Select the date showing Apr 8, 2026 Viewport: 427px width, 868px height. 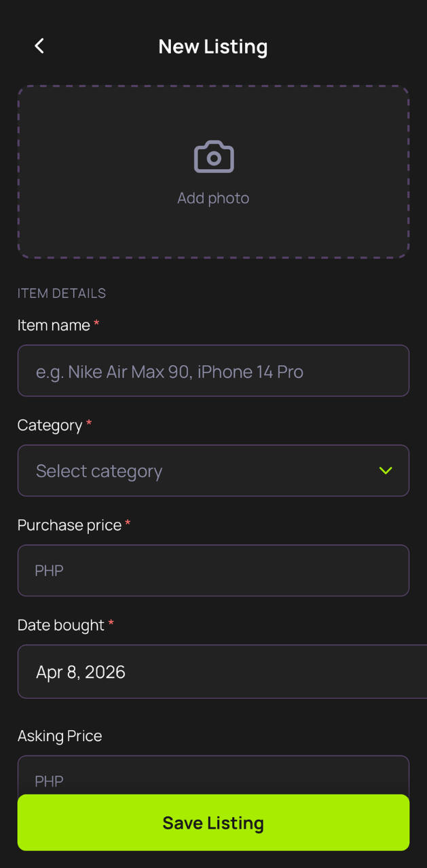click(x=81, y=671)
